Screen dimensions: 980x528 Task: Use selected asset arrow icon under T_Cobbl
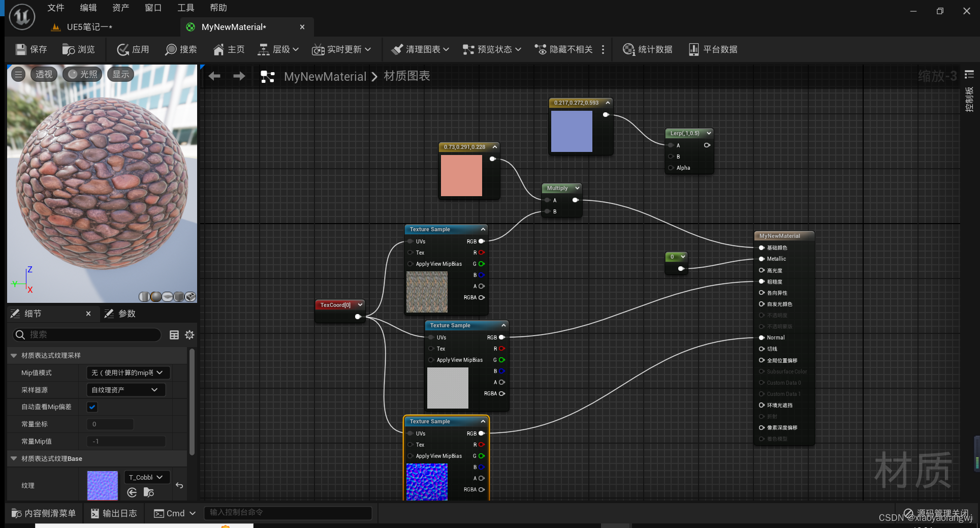pos(132,492)
